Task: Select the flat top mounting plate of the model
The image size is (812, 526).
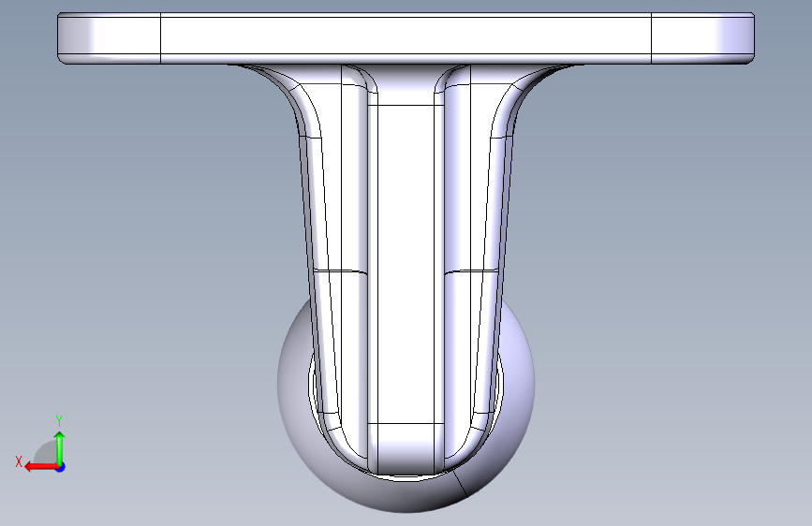Action: tap(406, 38)
